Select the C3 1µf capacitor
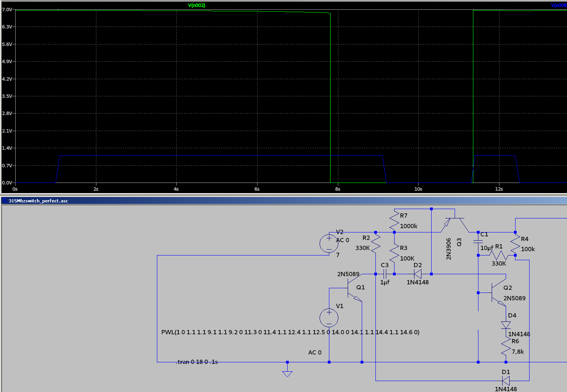Viewport: 567px width, 392px height. [x=385, y=274]
